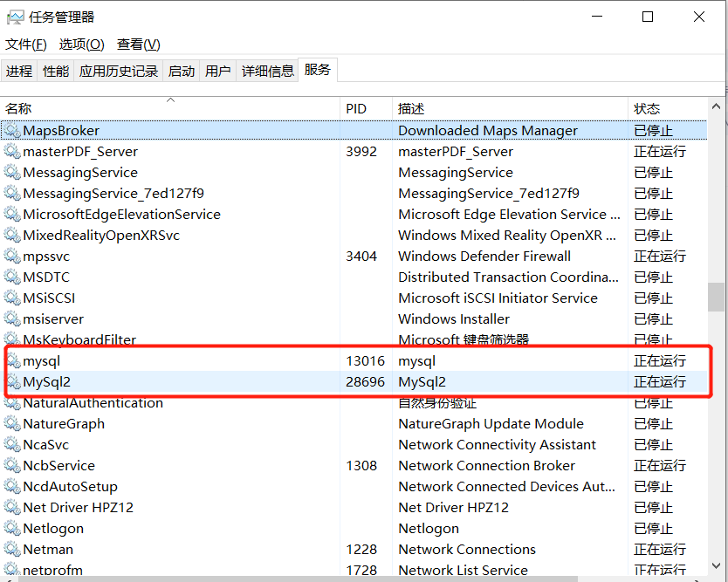Screen dimensions: 728x582
Task: Click the NatureGraph Update Module description
Action: click(x=491, y=424)
